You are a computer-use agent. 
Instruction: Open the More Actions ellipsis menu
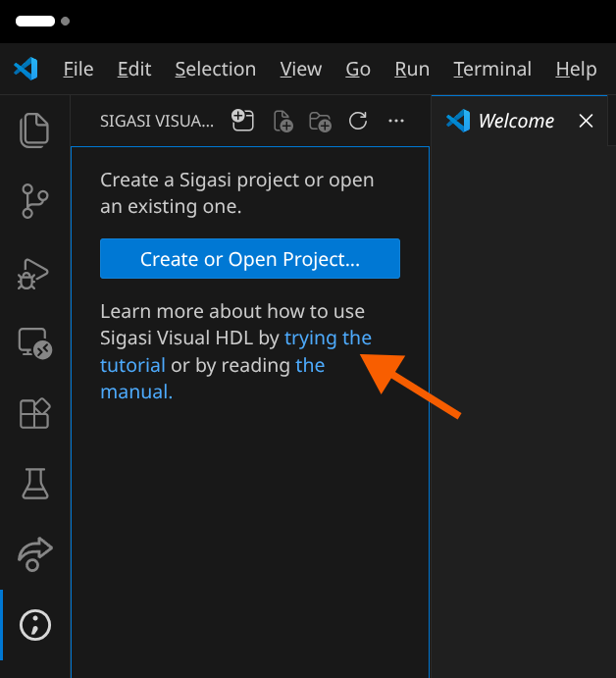(396, 121)
